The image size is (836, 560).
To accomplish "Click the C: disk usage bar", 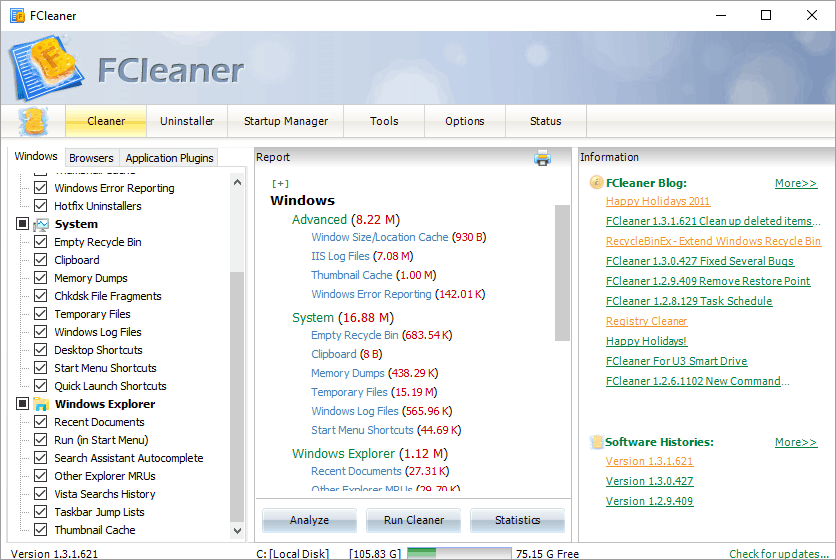I will [x=459, y=553].
